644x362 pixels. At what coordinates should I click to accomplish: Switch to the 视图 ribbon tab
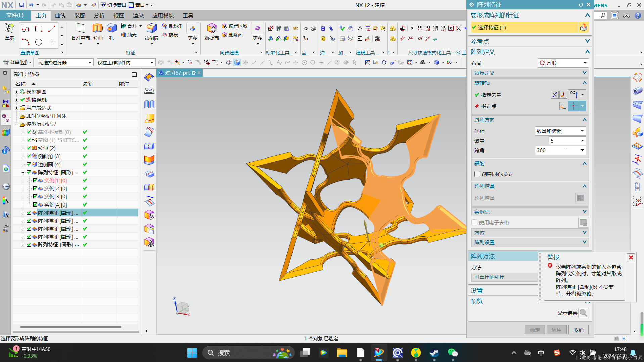119,16
